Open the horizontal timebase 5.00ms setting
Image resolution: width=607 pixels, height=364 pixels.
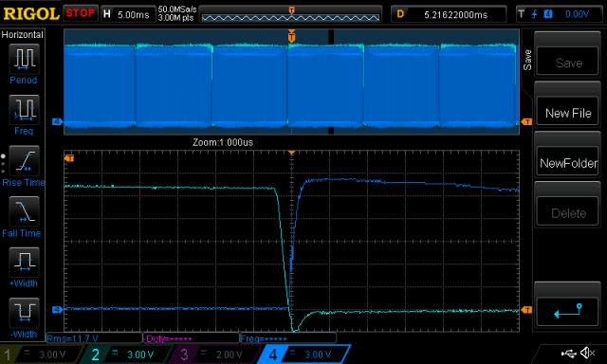[x=127, y=14]
